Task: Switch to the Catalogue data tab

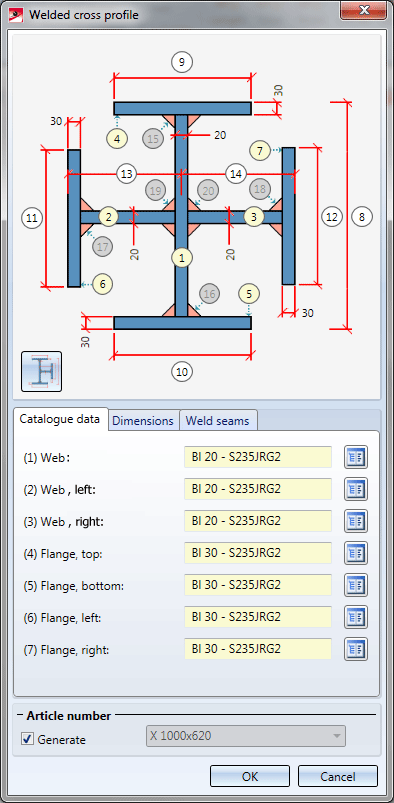Action: pos(60,419)
